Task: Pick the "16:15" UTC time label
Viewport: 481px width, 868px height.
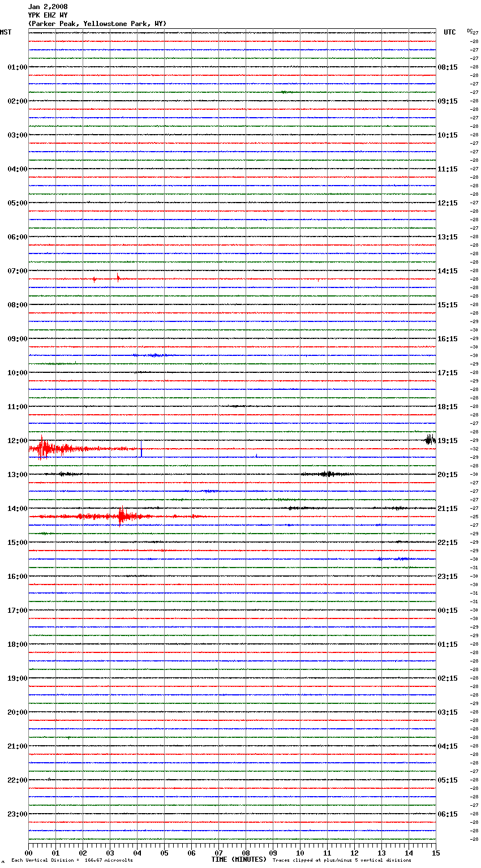Action: point(448,339)
